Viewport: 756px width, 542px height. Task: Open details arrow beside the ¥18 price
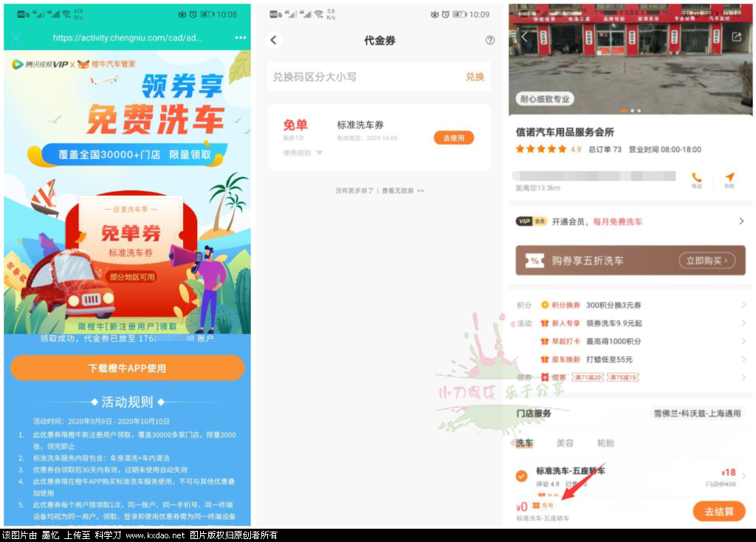coord(744,476)
